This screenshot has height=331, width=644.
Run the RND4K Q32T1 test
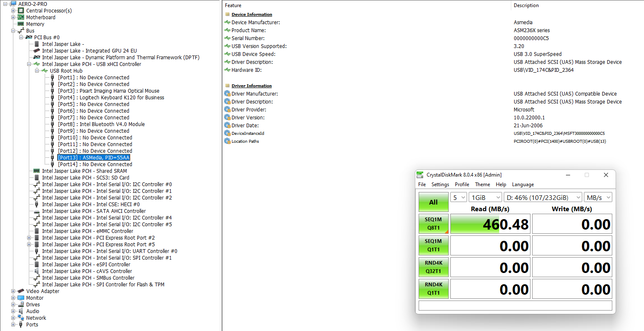[x=434, y=267]
